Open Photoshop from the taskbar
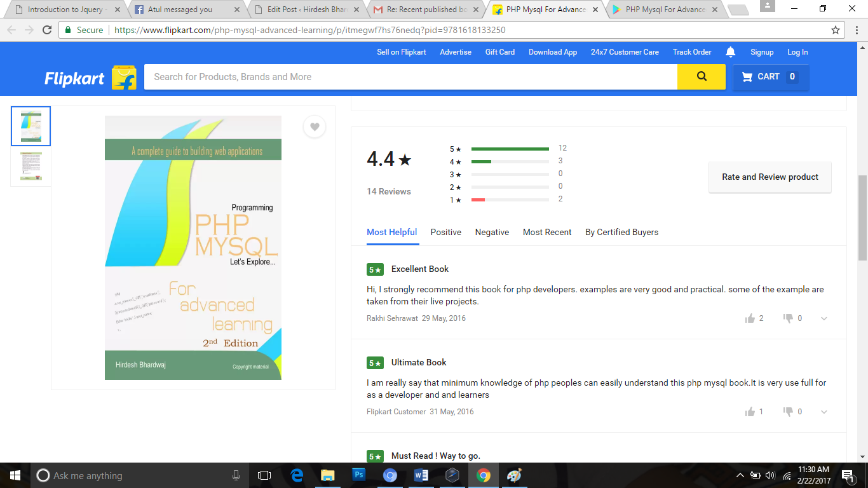 click(358, 475)
